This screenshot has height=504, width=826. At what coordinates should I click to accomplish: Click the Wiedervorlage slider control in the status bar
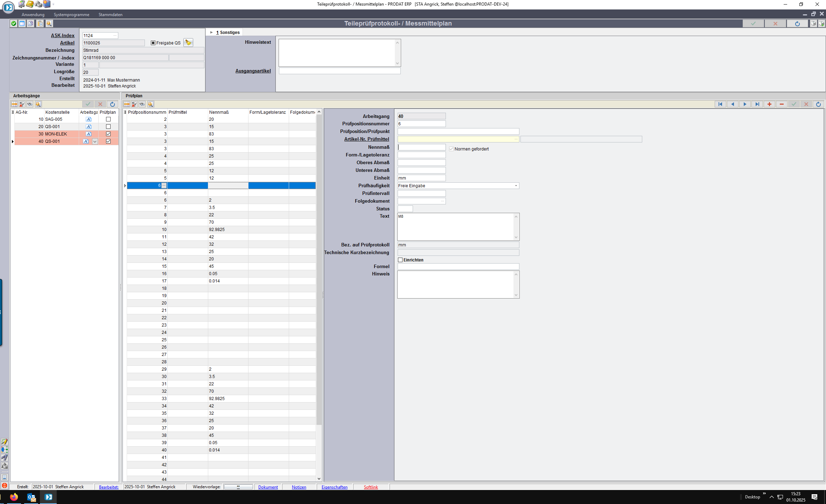(x=238, y=487)
